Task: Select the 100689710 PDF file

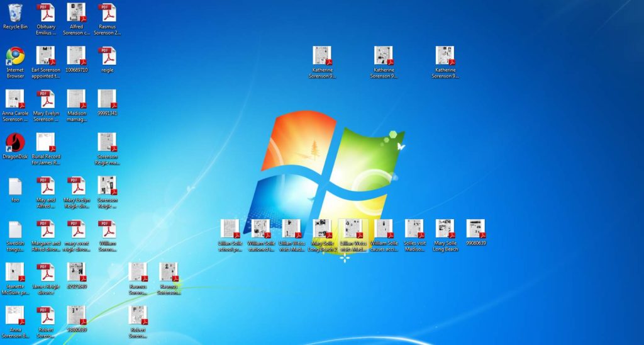Action: click(76, 56)
